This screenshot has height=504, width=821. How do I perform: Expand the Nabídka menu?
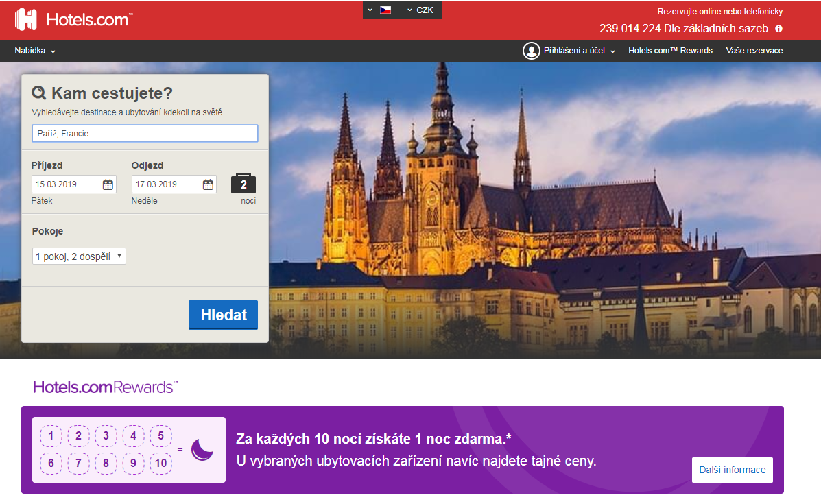pyautogui.click(x=35, y=51)
